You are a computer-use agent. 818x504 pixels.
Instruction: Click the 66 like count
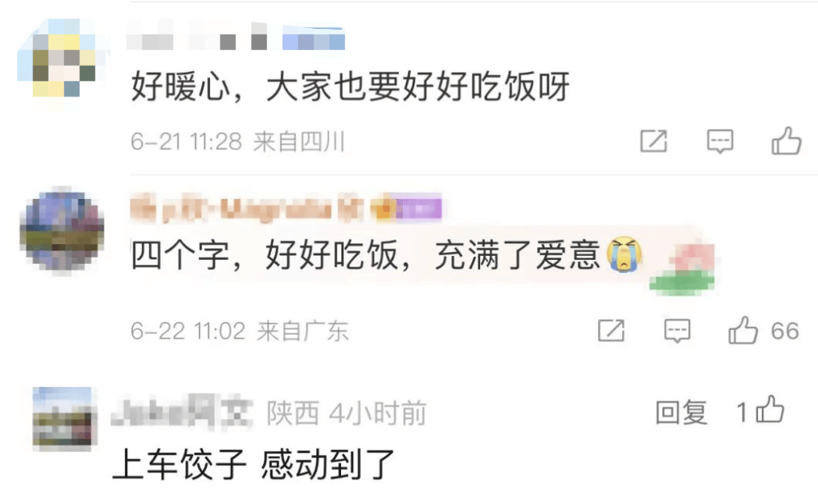pyautogui.click(x=784, y=331)
